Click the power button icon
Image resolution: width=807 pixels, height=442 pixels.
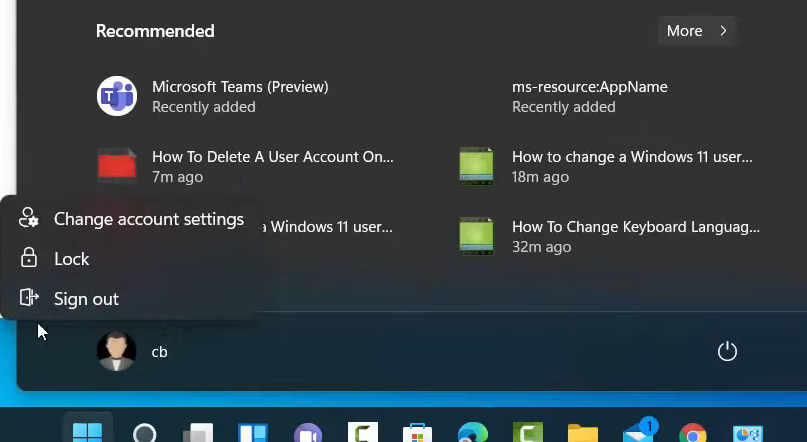click(727, 351)
